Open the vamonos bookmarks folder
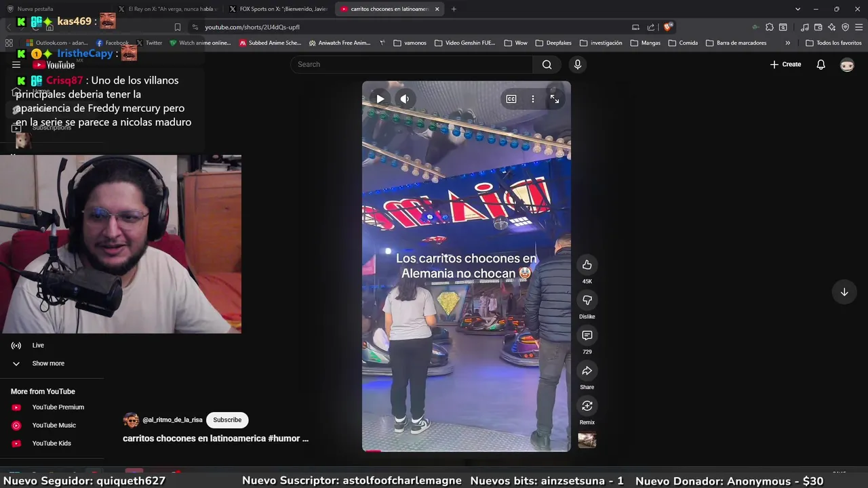 (410, 43)
